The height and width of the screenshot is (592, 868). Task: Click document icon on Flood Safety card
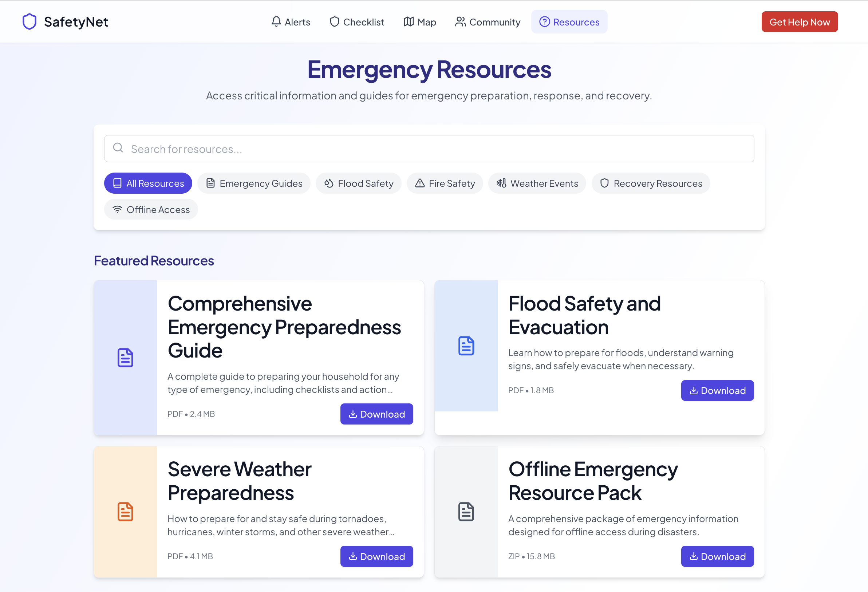pyautogui.click(x=466, y=346)
